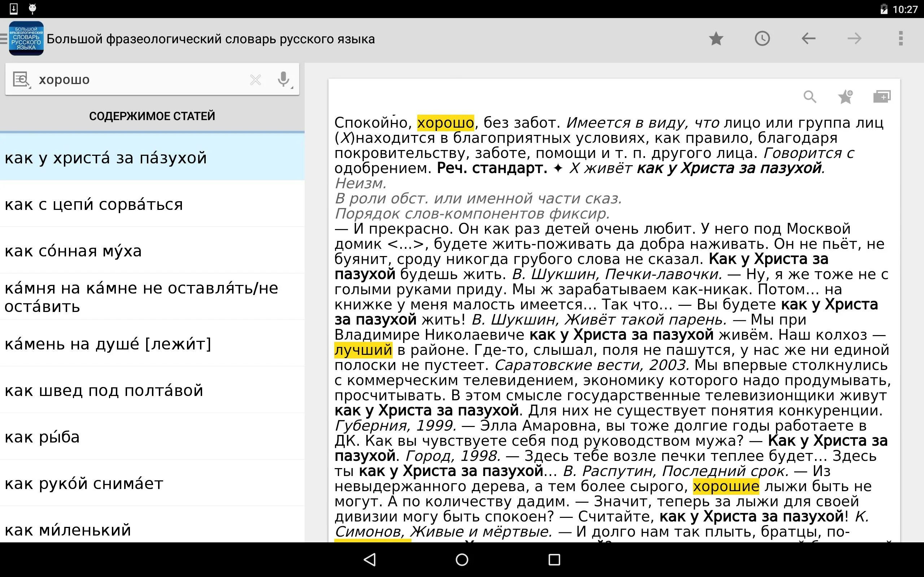
Task: Clear the search field with X
Action: pyautogui.click(x=255, y=79)
